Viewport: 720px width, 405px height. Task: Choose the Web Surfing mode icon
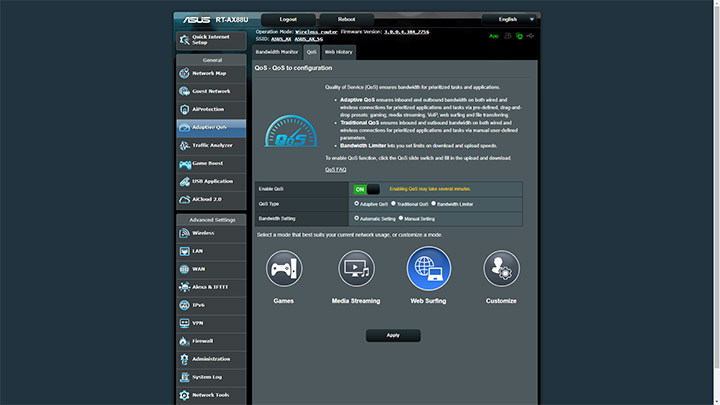tap(429, 269)
